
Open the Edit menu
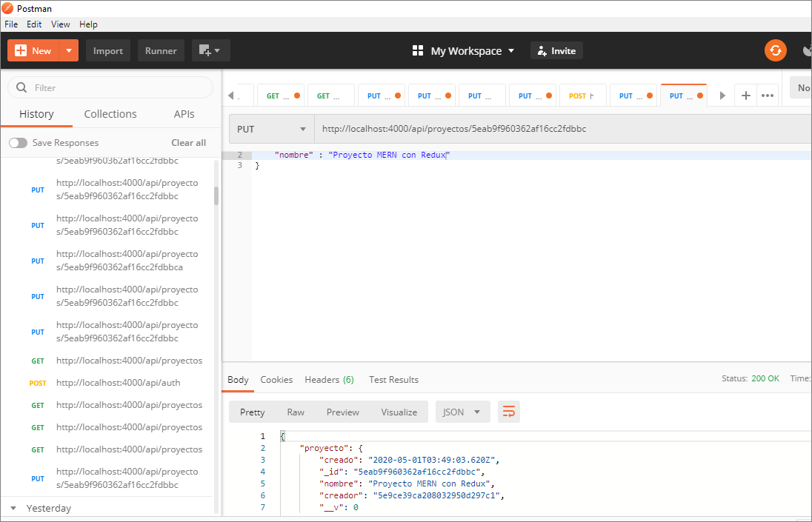pyautogui.click(x=34, y=24)
